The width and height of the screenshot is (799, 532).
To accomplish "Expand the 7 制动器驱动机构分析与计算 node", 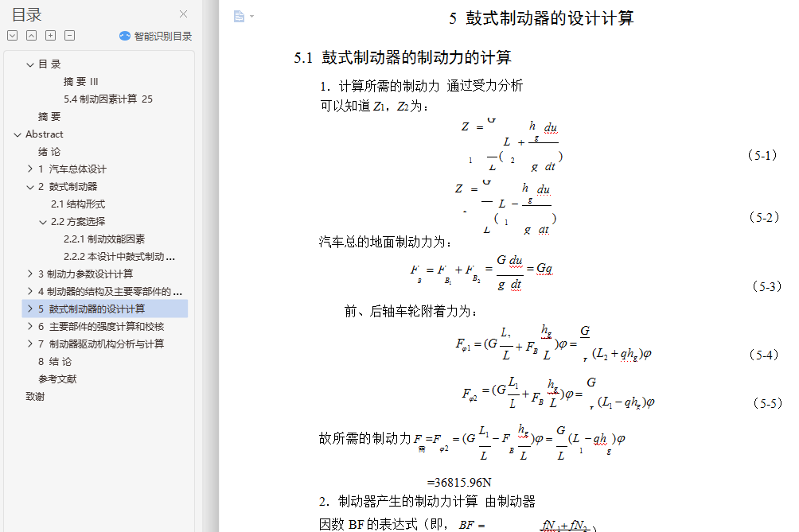I will pyautogui.click(x=30, y=344).
